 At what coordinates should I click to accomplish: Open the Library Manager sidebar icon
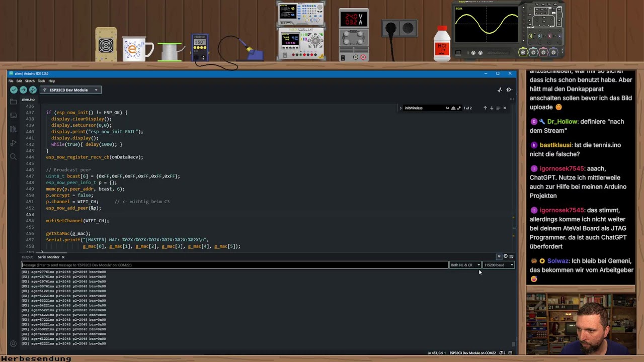point(13,129)
